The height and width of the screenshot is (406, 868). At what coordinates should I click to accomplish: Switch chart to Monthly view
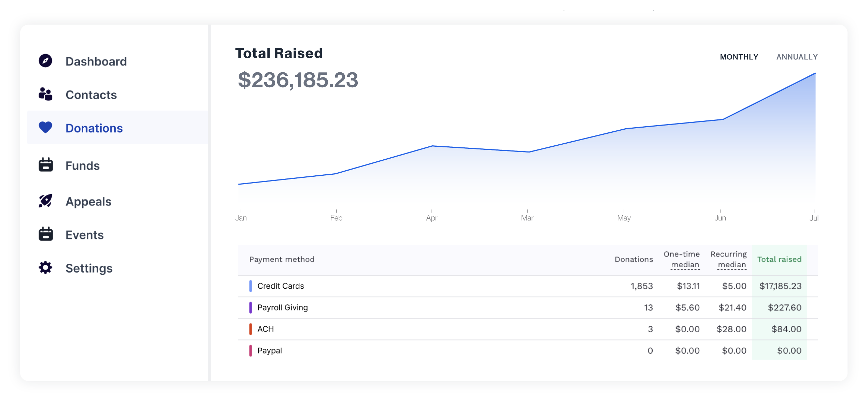(739, 57)
